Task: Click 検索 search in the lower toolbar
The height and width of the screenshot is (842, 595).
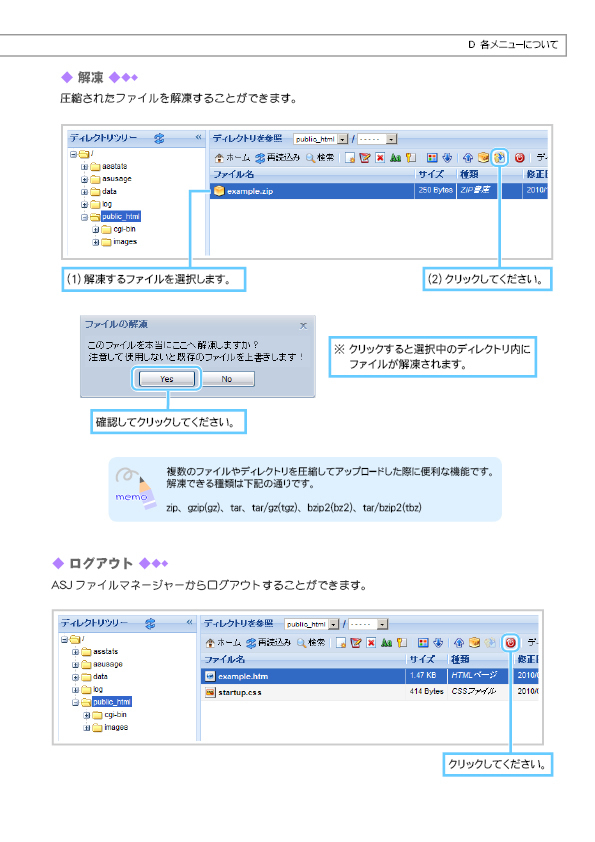Action: pyautogui.click(x=311, y=642)
